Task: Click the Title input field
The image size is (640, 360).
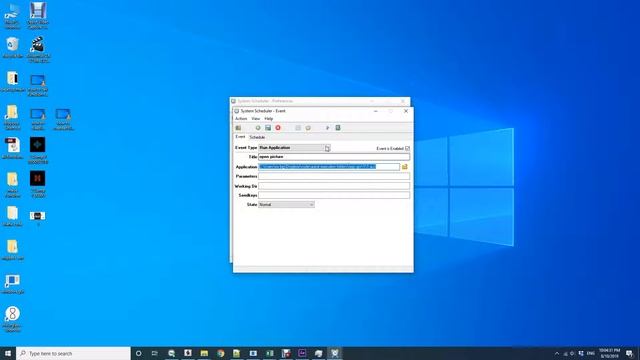Action: [x=334, y=157]
